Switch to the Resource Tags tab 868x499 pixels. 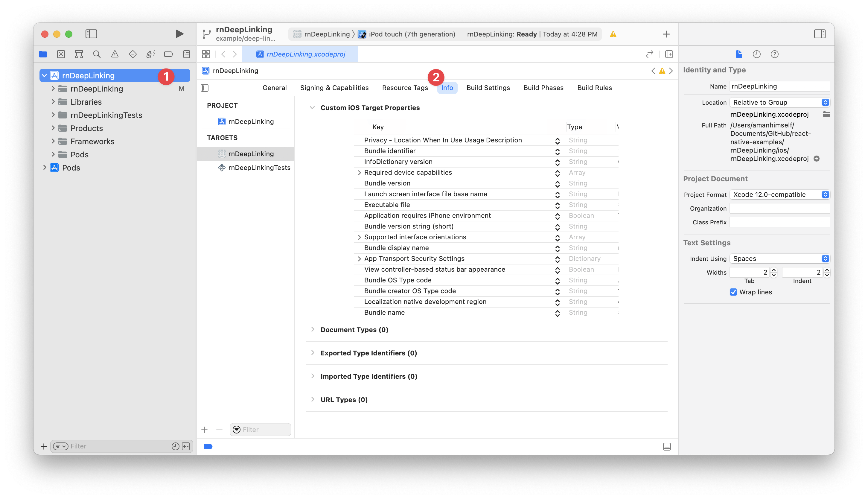(x=405, y=88)
